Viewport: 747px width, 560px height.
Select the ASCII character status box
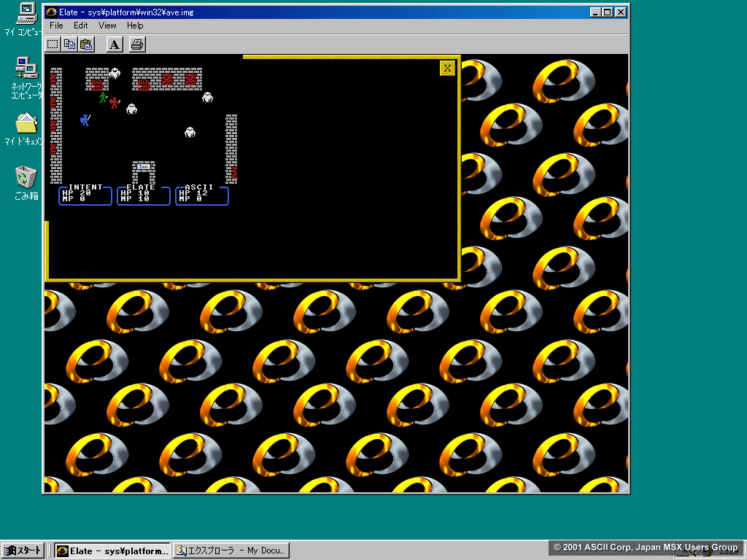point(202,195)
